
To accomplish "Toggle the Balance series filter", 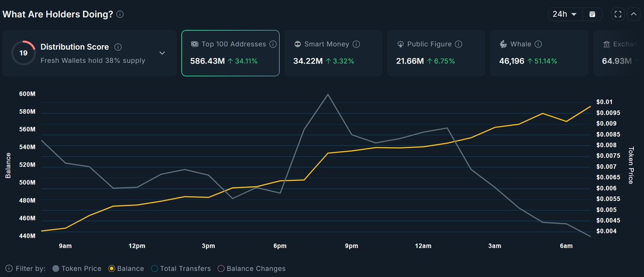I will point(126,268).
